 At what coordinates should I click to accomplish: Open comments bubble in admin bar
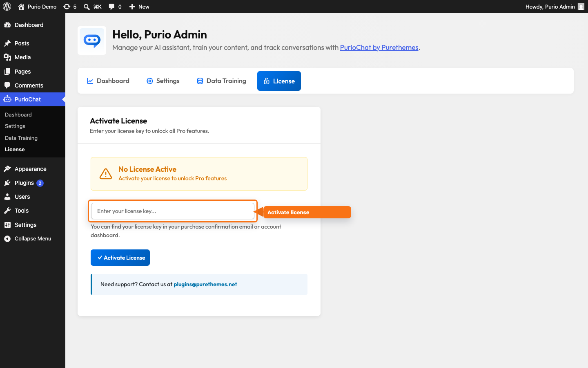115,7
